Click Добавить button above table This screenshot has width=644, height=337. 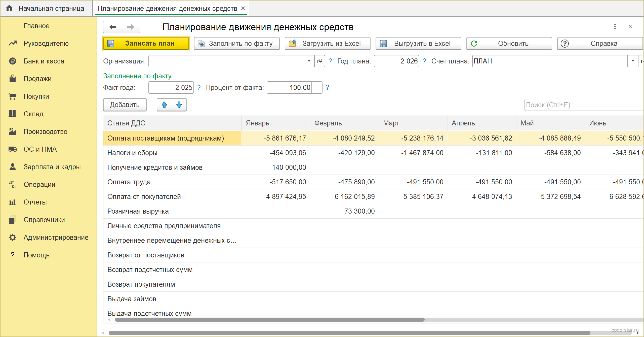pos(125,105)
